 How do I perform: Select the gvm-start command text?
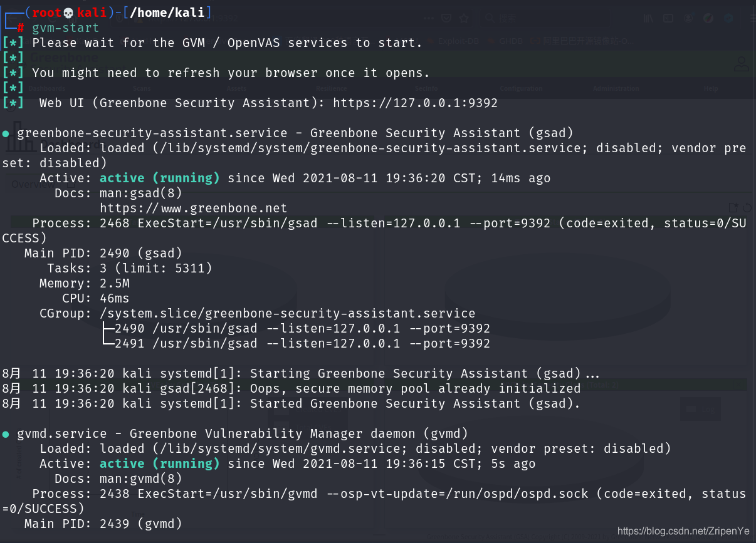click(x=66, y=28)
